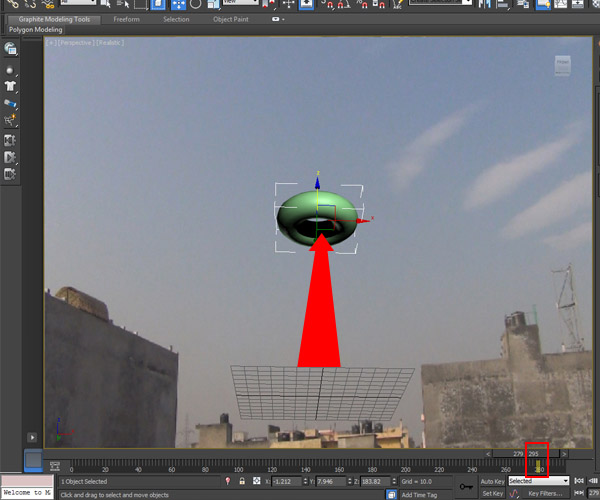Open MassFX Tools world parameters icon
600x500 pixels.
[10, 49]
